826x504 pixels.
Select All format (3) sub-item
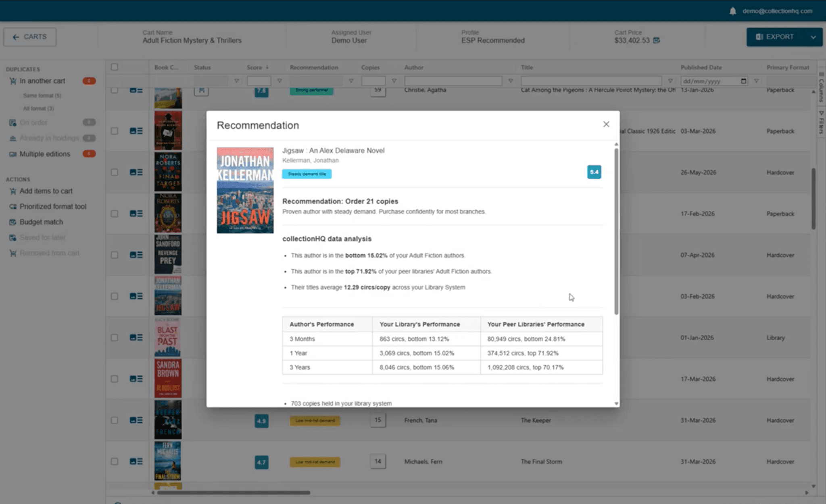38,108
